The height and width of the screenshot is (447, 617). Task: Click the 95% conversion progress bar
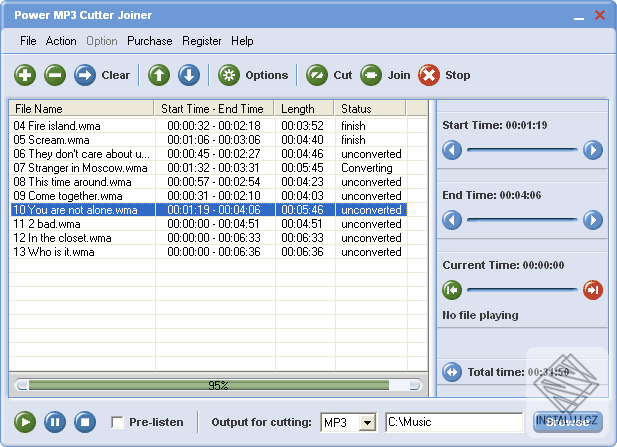[218, 385]
